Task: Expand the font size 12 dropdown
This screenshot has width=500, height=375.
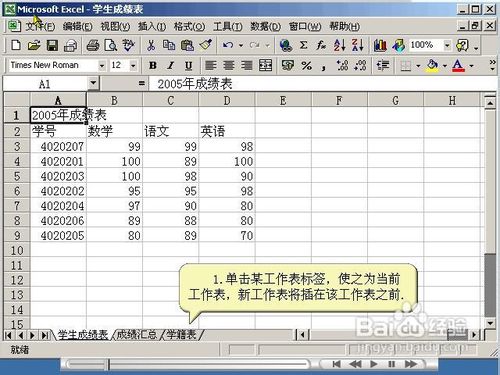Action: pyautogui.click(x=133, y=66)
